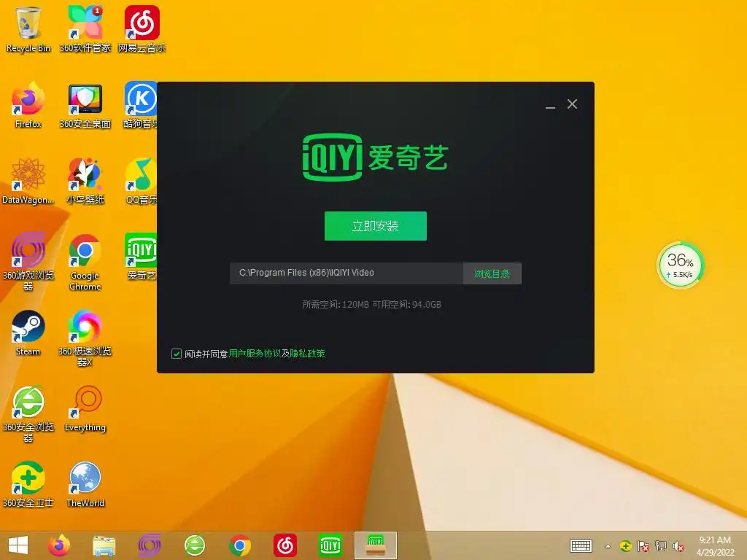Select the 360安全卫士 desktop icon
Viewport: 747px width, 560px height.
coord(28,484)
